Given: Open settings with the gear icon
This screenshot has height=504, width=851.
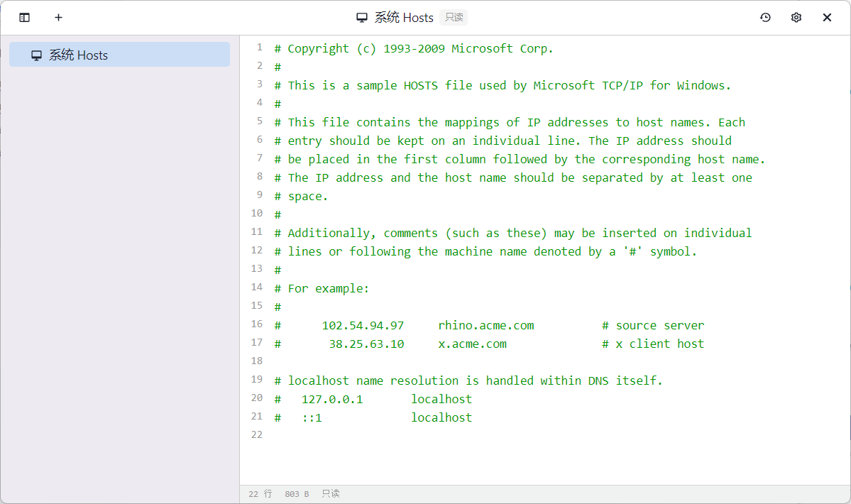Looking at the screenshot, I should (x=796, y=18).
